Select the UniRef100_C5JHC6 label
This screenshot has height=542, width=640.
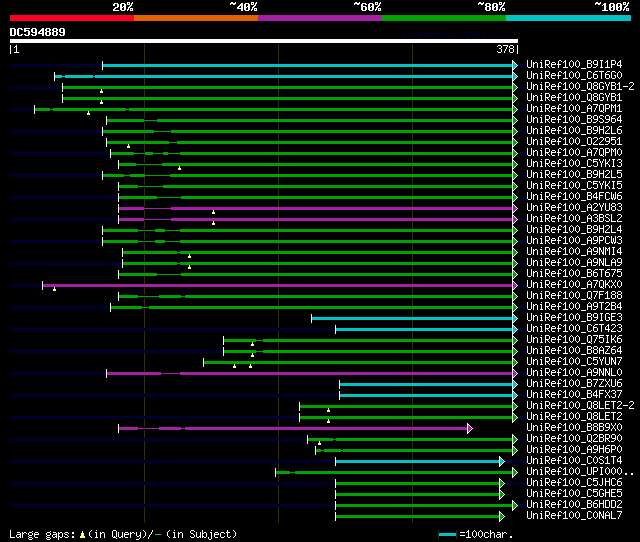(x=574, y=483)
